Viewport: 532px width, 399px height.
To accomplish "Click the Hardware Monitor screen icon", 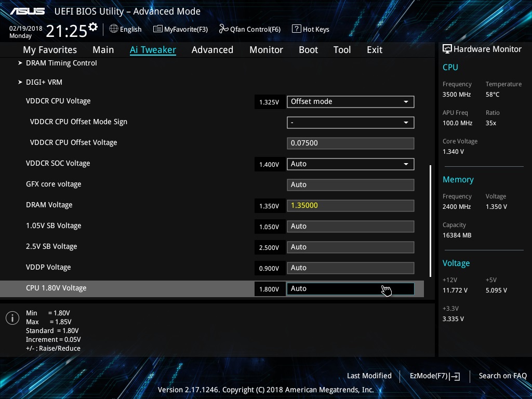I will pyautogui.click(x=447, y=49).
